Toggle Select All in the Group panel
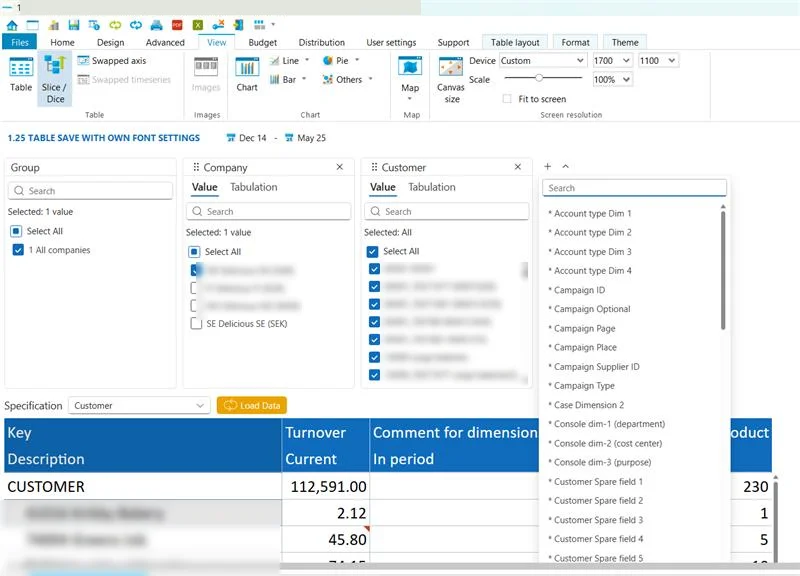800x576 pixels. click(x=16, y=231)
